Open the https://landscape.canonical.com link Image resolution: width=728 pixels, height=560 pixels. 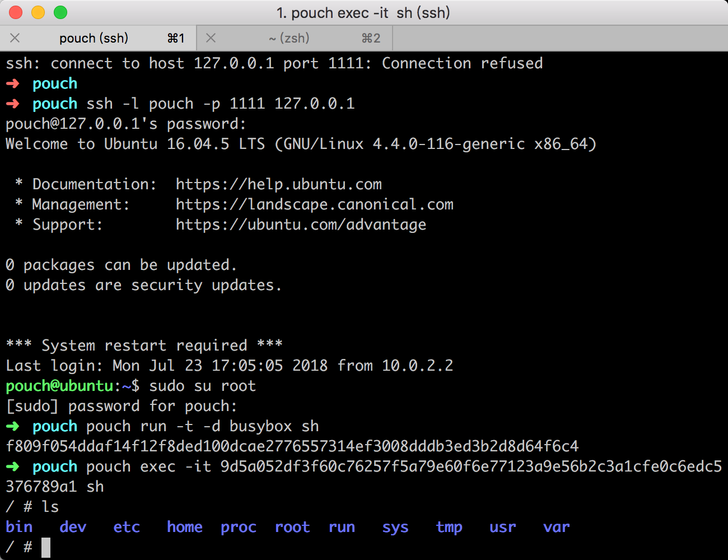(x=315, y=204)
